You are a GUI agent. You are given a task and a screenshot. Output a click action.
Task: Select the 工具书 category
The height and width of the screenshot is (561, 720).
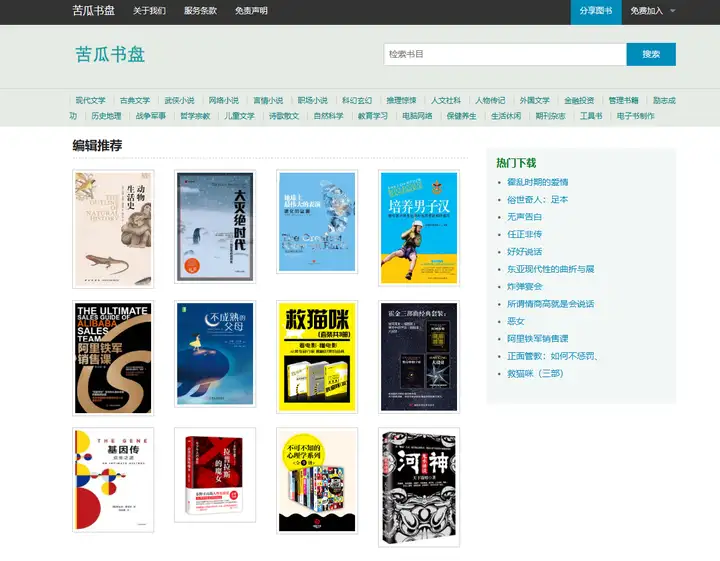(591, 116)
